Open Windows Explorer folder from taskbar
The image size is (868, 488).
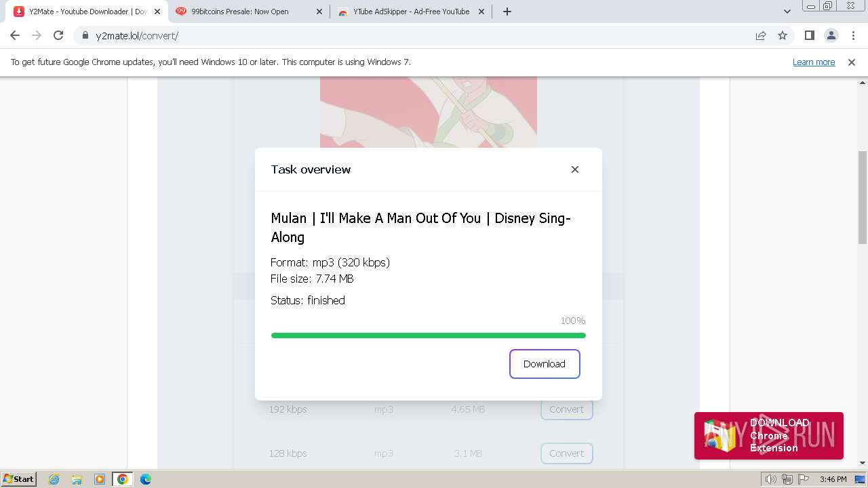77,479
